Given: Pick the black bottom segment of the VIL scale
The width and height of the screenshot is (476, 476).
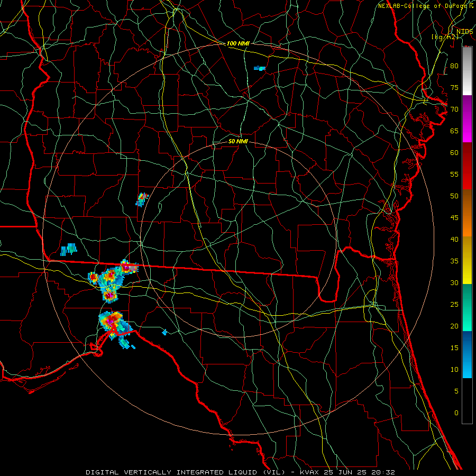Looking at the screenshot, I should (467, 401).
